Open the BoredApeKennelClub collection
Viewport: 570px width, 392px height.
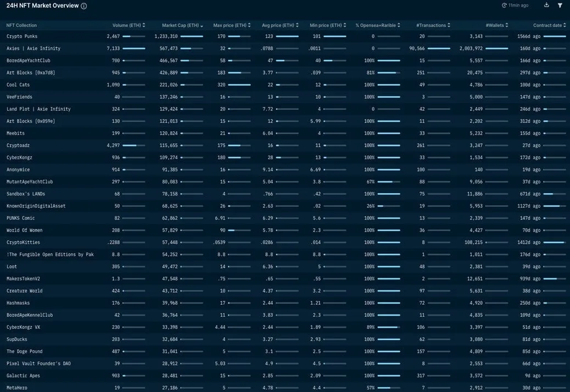(30, 315)
